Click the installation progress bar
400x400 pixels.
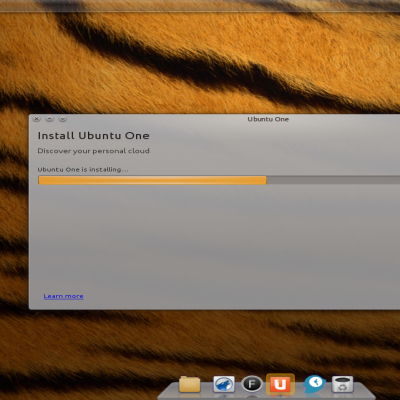point(219,180)
